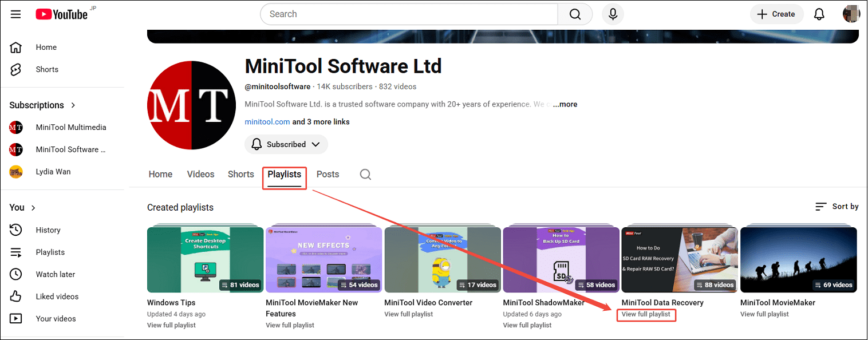Viewport: 868px width, 340px height.
Task: View full playlist for MiniTool Data Recovery
Action: pyautogui.click(x=646, y=314)
